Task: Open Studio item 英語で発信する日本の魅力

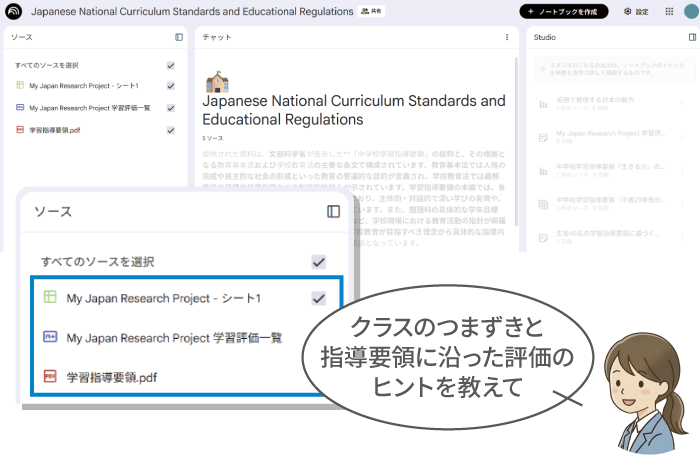Action: pos(597,103)
